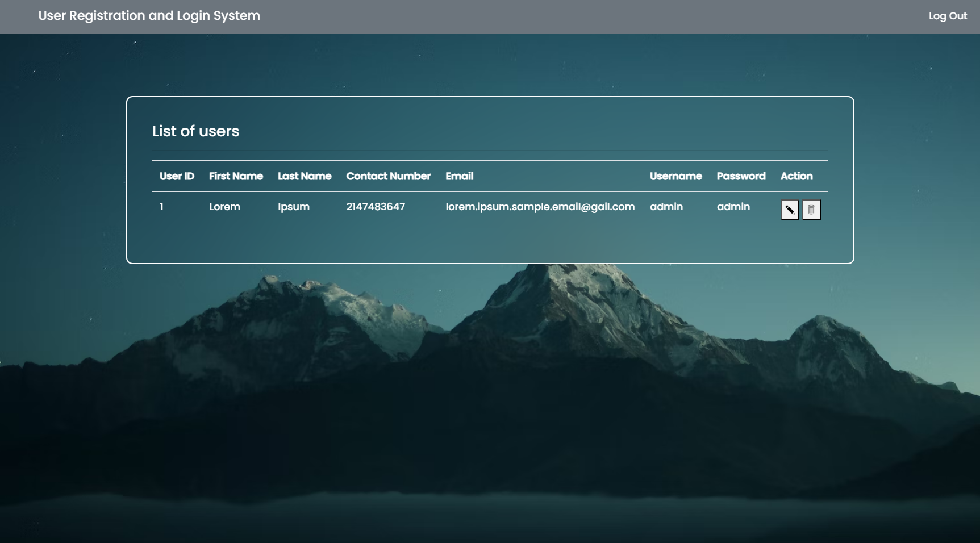Click the List of users heading
Viewport: 980px width, 543px height.
click(195, 131)
